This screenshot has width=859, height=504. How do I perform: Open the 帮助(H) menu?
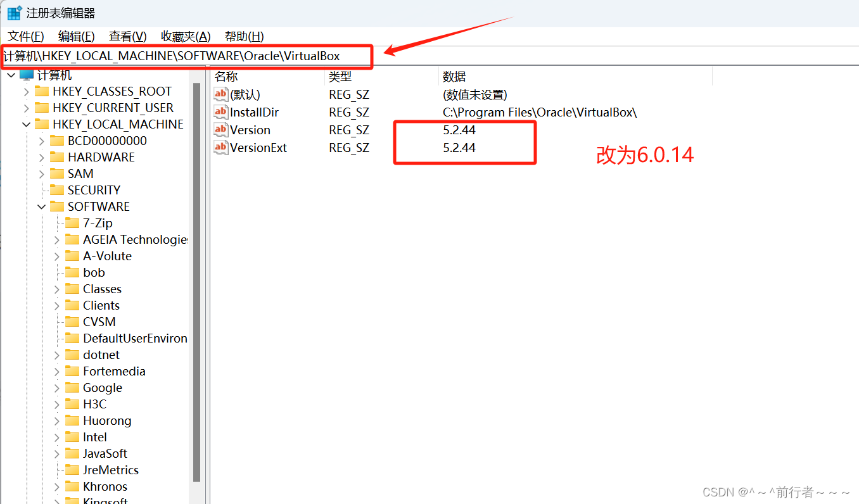pyautogui.click(x=245, y=36)
